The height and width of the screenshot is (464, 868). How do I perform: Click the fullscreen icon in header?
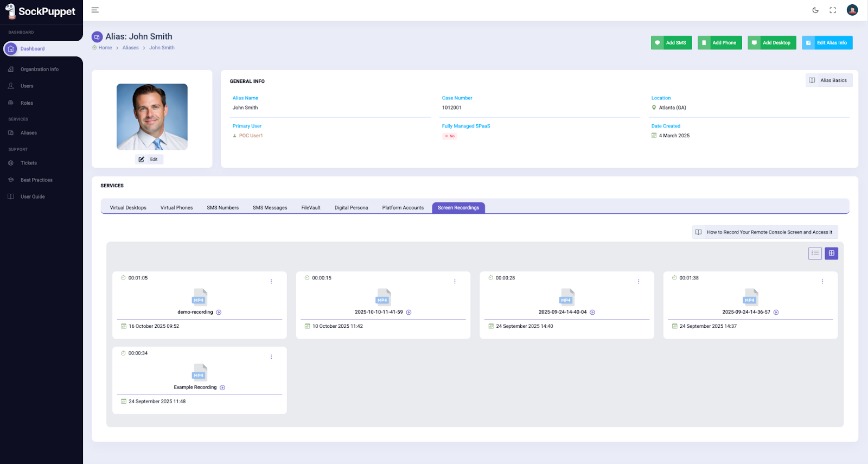coord(833,10)
